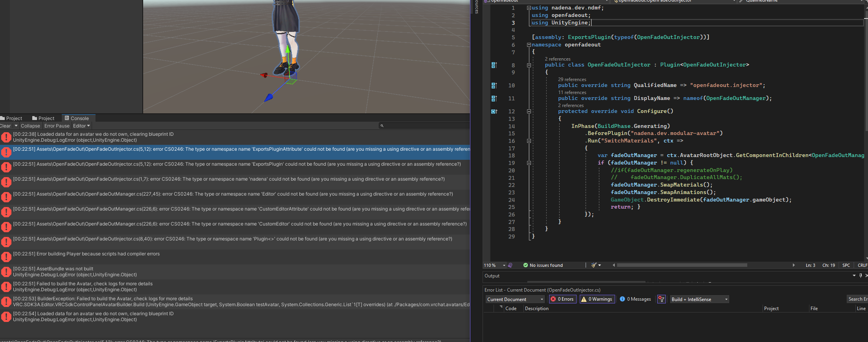Open the Current Document scope dropdown

[x=515, y=299]
